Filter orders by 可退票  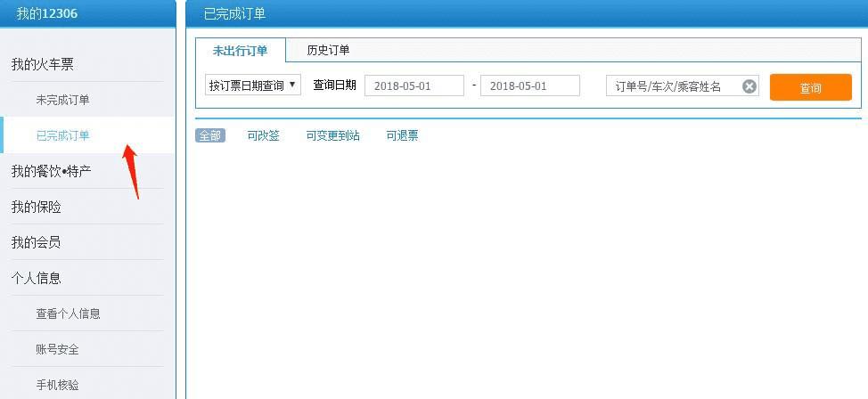click(402, 135)
